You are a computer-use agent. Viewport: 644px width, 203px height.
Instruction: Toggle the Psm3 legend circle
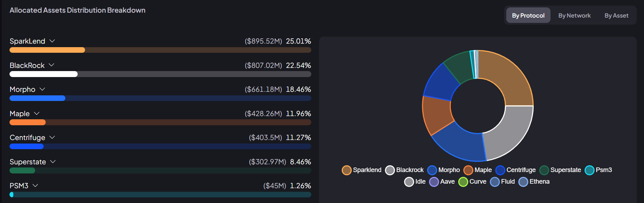coord(590,170)
